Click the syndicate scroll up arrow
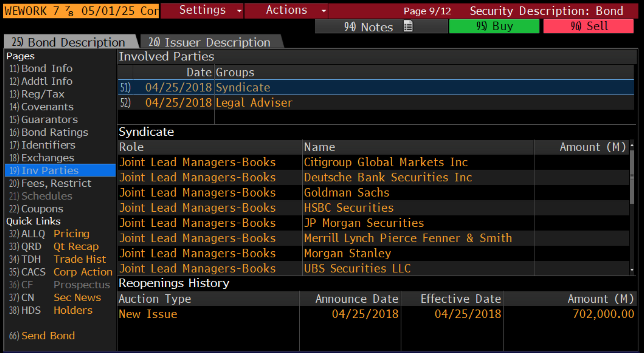Viewport: 644px width, 353px height. 632,145
